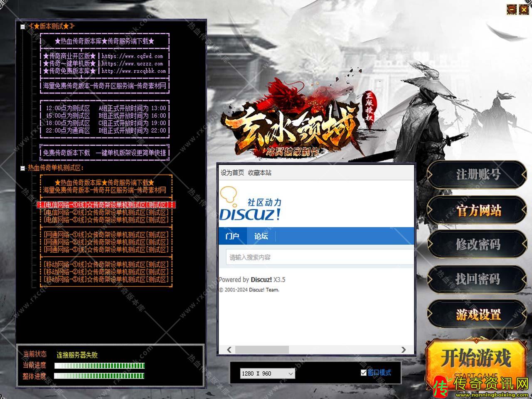Close the game launcher window
Screen dimensions: 532x399
click(x=523, y=10)
